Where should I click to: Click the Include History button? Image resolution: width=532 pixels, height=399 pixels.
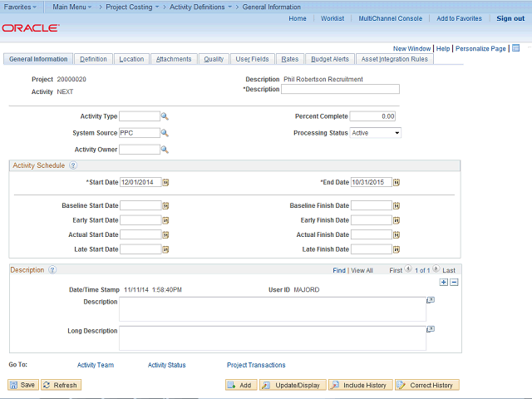pyautogui.click(x=360, y=385)
